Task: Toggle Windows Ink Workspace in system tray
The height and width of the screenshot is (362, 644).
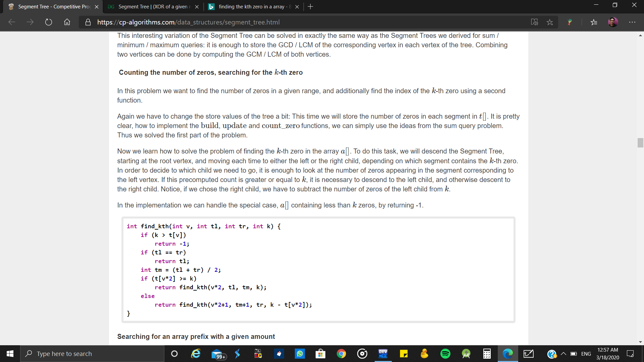Action: click(529, 354)
